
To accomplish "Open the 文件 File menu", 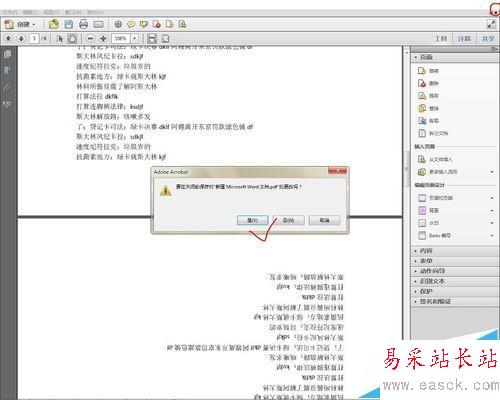I will 10,12.
